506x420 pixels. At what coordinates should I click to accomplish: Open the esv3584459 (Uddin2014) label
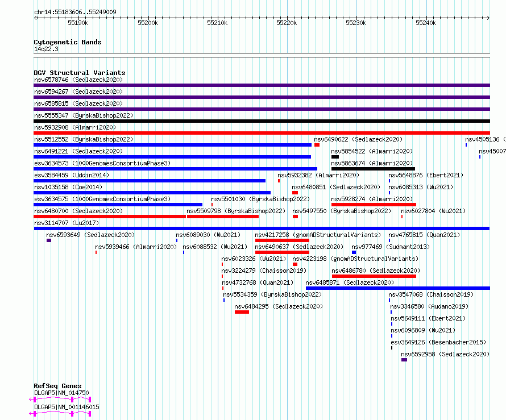[x=72, y=175]
